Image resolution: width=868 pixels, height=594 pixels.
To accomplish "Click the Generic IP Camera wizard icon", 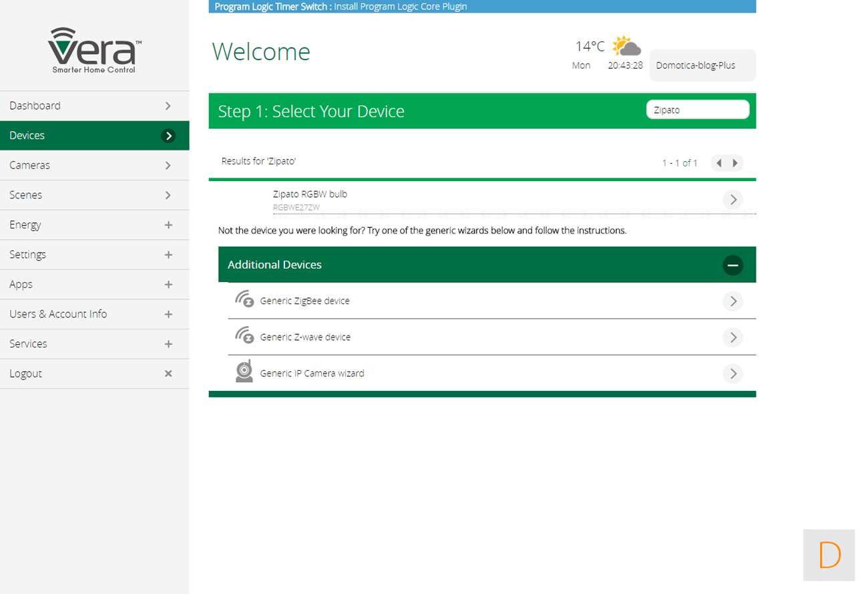I will (244, 371).
